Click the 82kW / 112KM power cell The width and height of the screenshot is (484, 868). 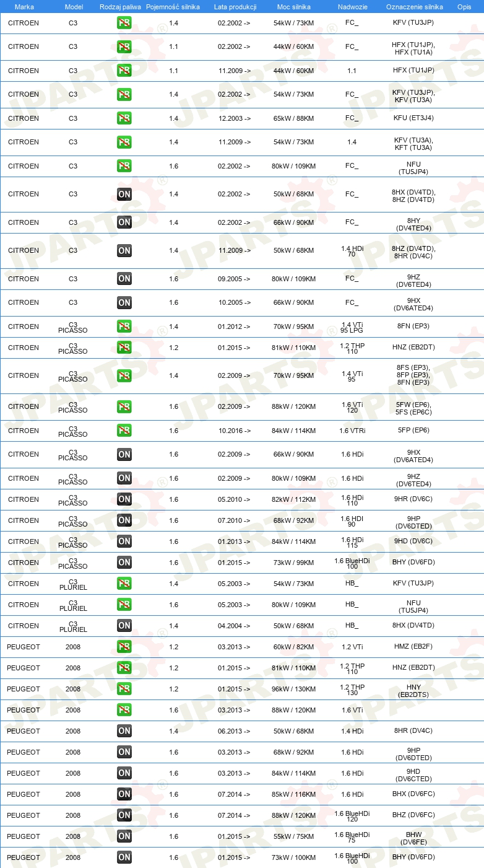pos(294,499)
